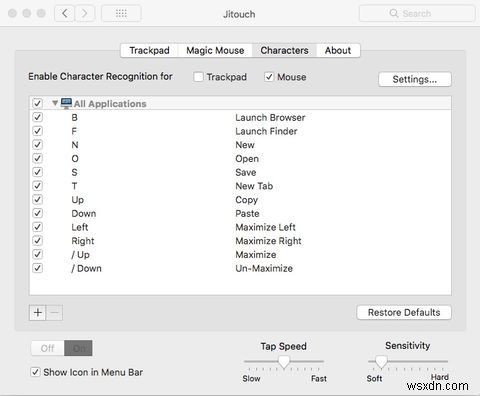This screenshot has height=396, width=480.
Task: Toggle the Up Copy gesture checkbox
Action: click(37, 199)
